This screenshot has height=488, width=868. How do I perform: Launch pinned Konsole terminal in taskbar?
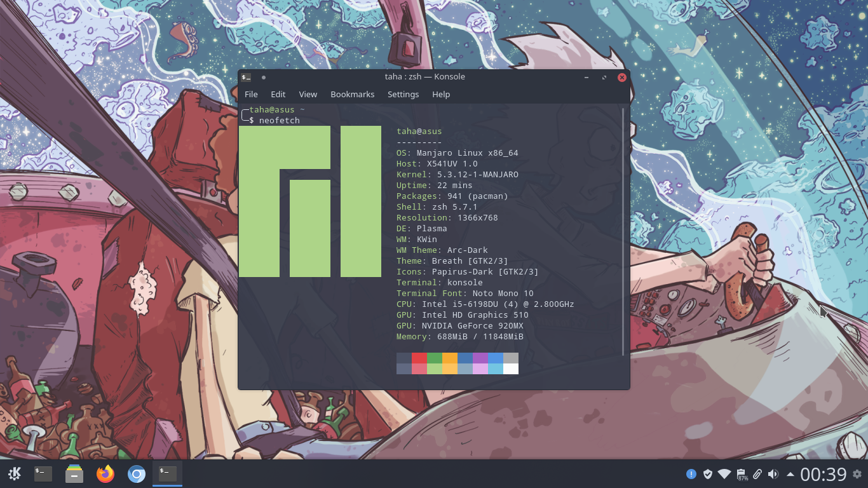click(43, 473)
